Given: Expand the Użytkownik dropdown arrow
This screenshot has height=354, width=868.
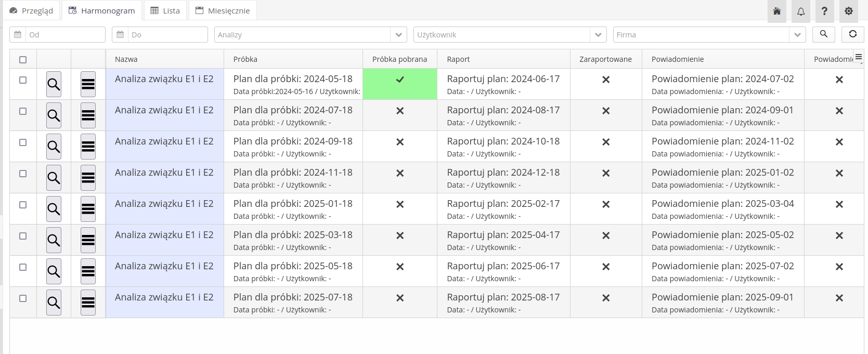Looking at the screenshot, I should [598, 35].
